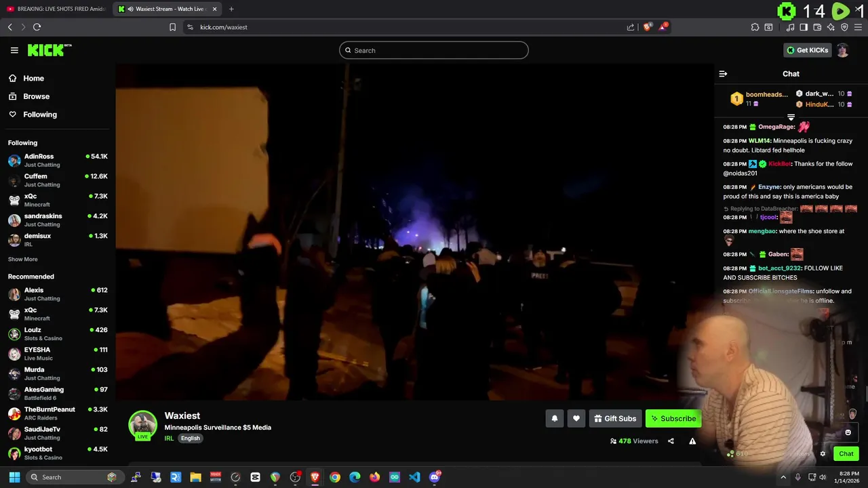Open Waxiest channel avatar
The height and width of the screenshot is (488, 868).
[x=142, y=425]
